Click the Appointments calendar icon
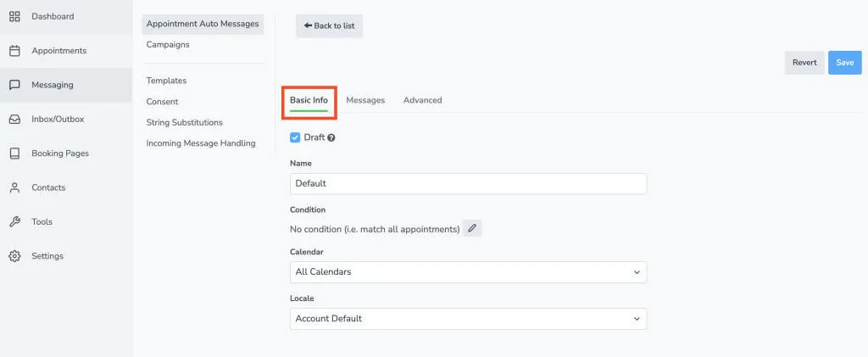 point(14,51)
